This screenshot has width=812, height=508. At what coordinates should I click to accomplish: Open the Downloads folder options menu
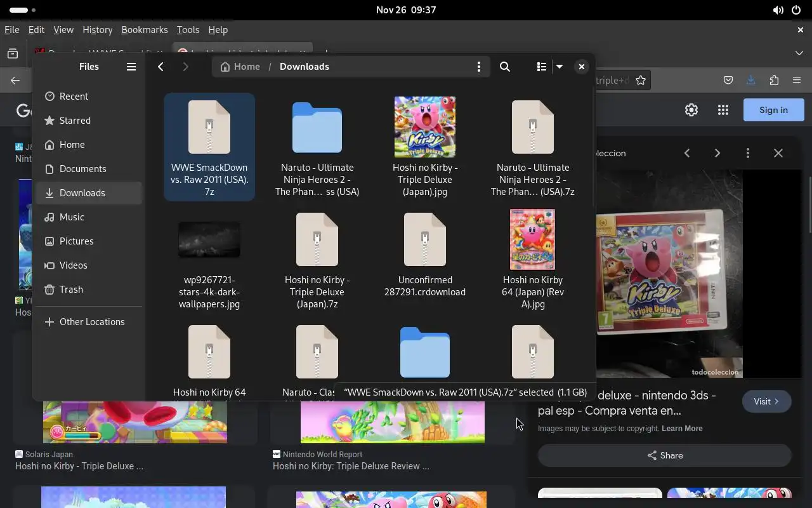(x=479, y=67)
